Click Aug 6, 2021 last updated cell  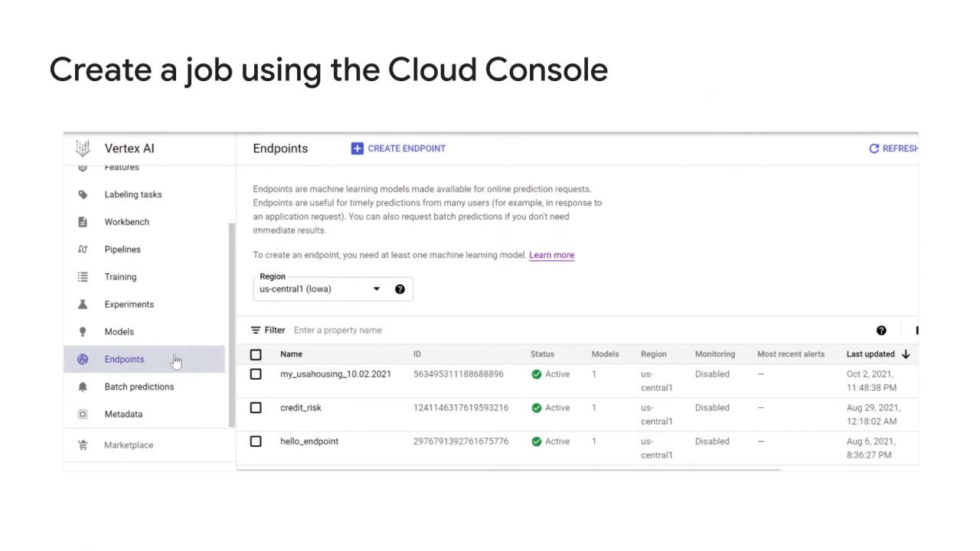(871, 448)
